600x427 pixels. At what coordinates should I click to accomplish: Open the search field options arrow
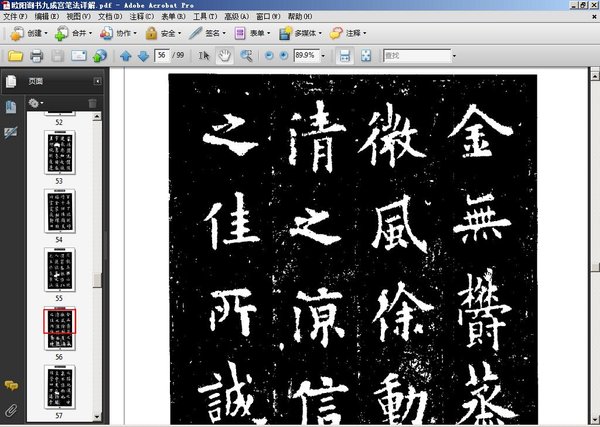(x=454, y=56)
